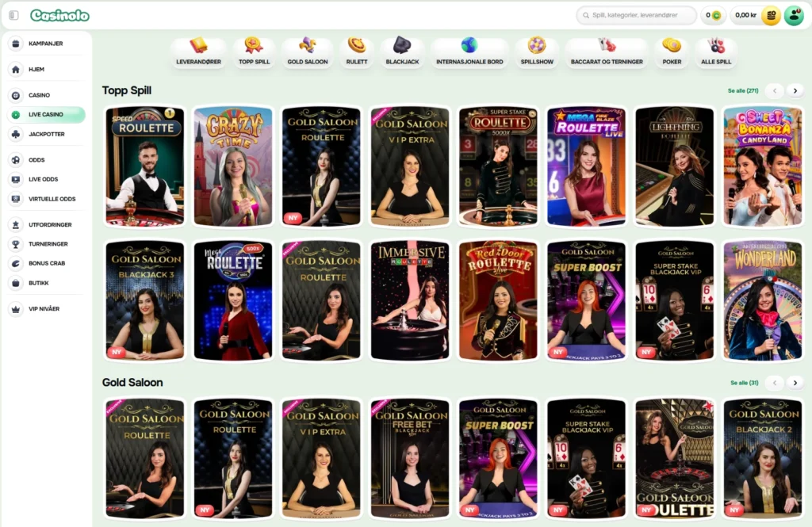Select the Poker chips category
The image size is (812, 527).
pos(672,52)
